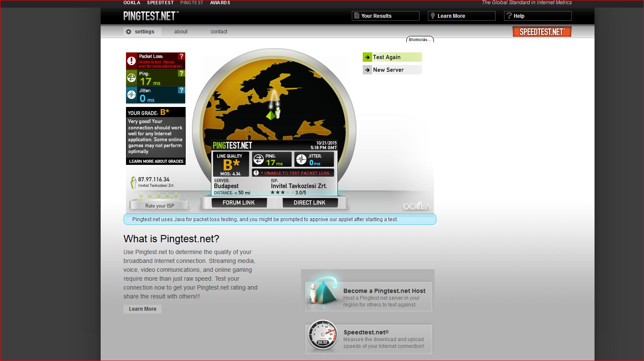Open the AWARDS top navigation link

click(x=220, y=3)
